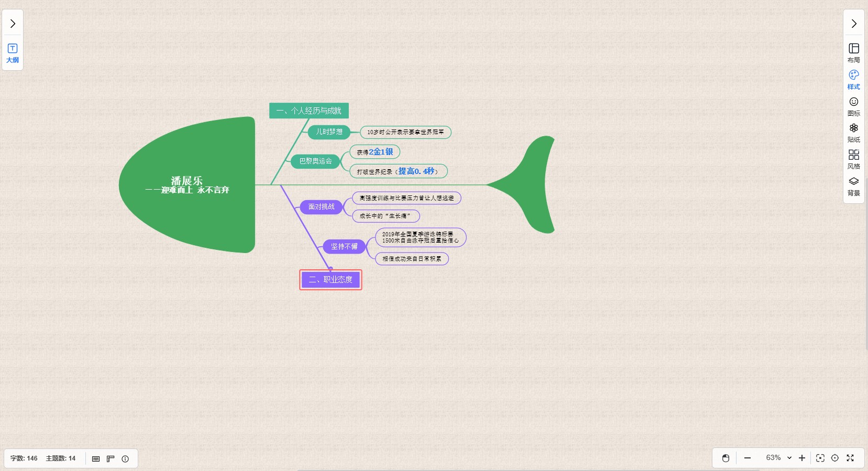Open the zoom percentage dropdown
The image size is (868, 471).
tap(789, 458)
